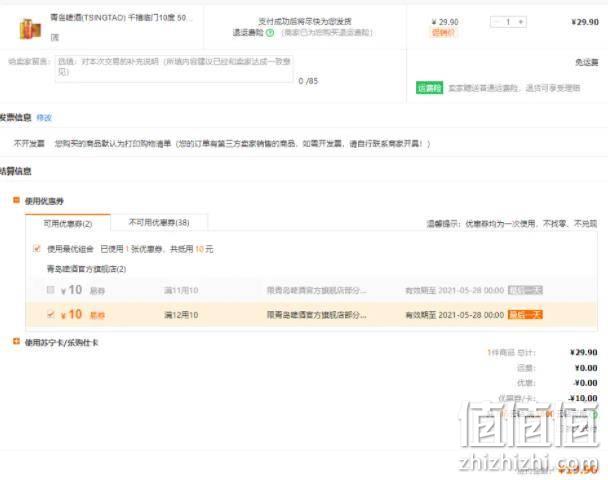Click the 促销价 label under the price
The image size is (608, 480).
click(443, 33)
